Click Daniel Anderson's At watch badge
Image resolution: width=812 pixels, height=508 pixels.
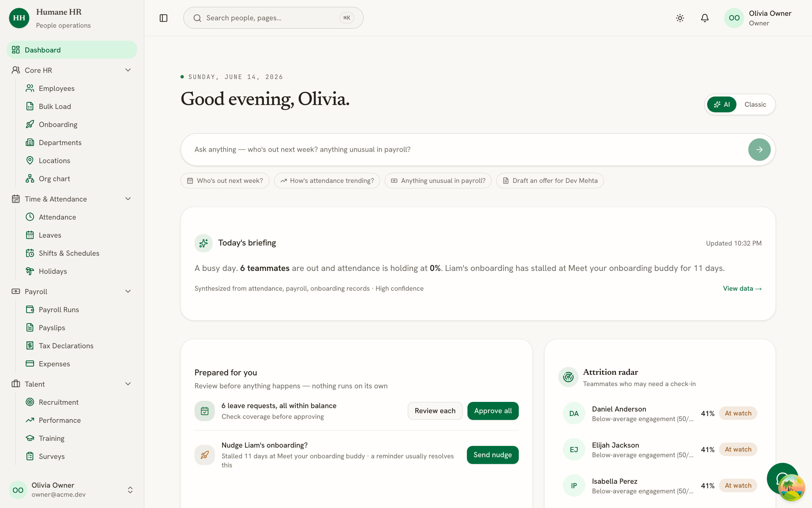pyautogui.click(x=738, y=413)
